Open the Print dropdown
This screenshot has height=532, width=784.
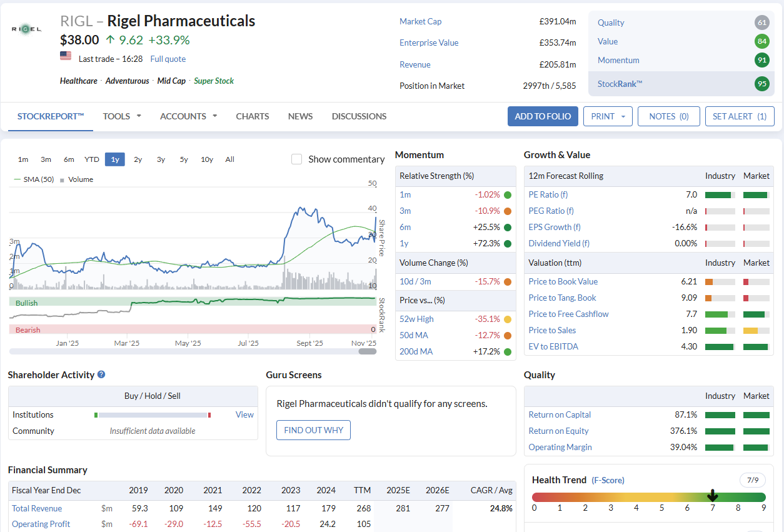point(608,116)
